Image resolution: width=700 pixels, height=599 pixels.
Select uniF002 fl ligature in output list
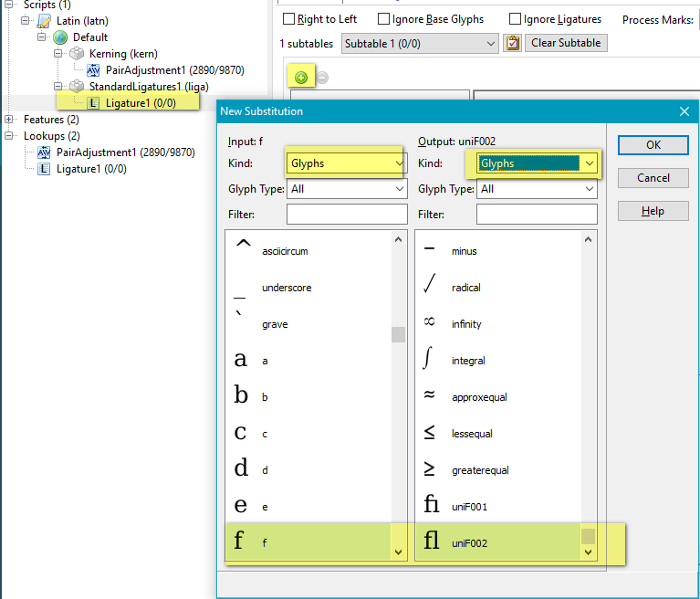pyautogui.click(x=498, y=542)
